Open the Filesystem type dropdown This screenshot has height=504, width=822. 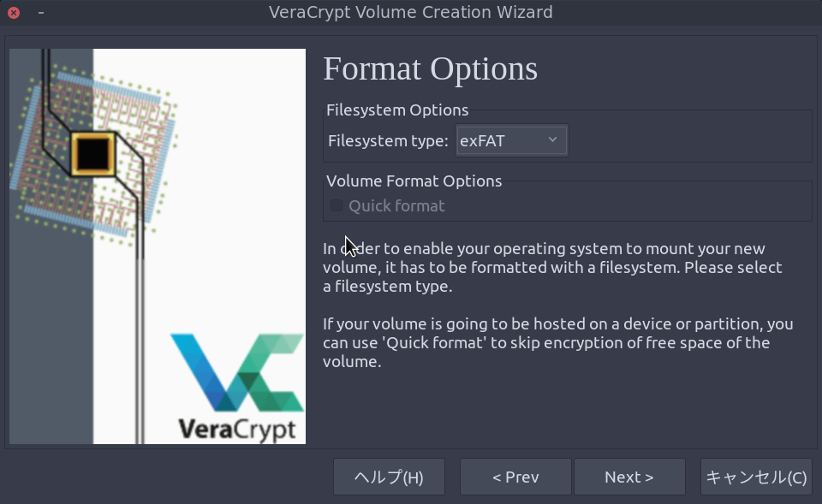point(510,140)
